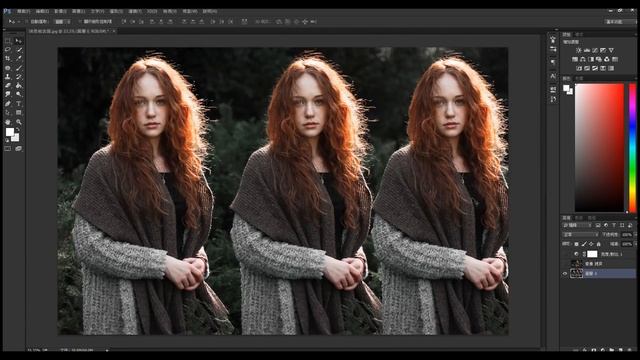Select the Rectangle shape tool
The image size is (640, 360).
pos(19,113)
